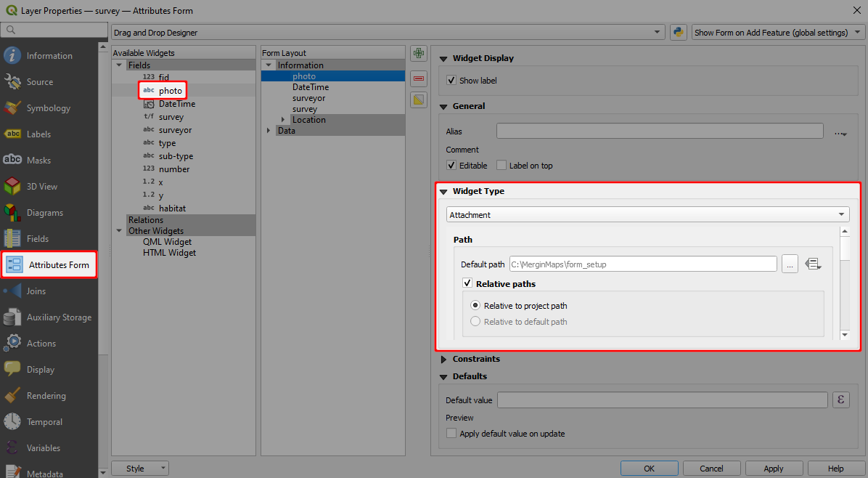Open the Show Form on Add Feature dropdown
The height and width of the screenshot is (478, 868).
(777, 32)
